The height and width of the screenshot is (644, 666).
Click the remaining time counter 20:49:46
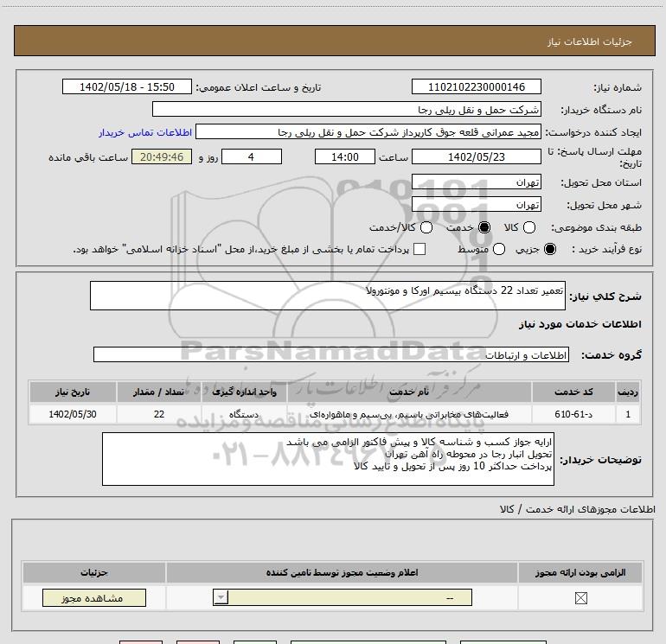(x=162, y=156)
